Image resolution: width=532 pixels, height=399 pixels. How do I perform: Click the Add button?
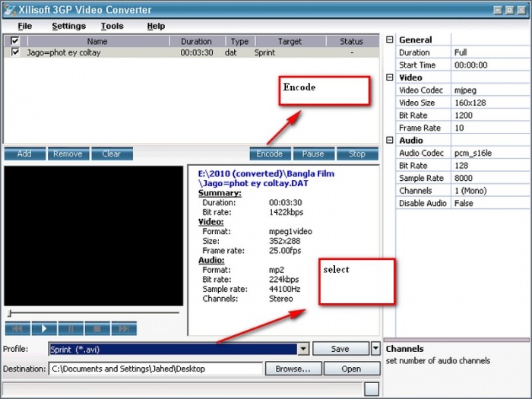25,154
